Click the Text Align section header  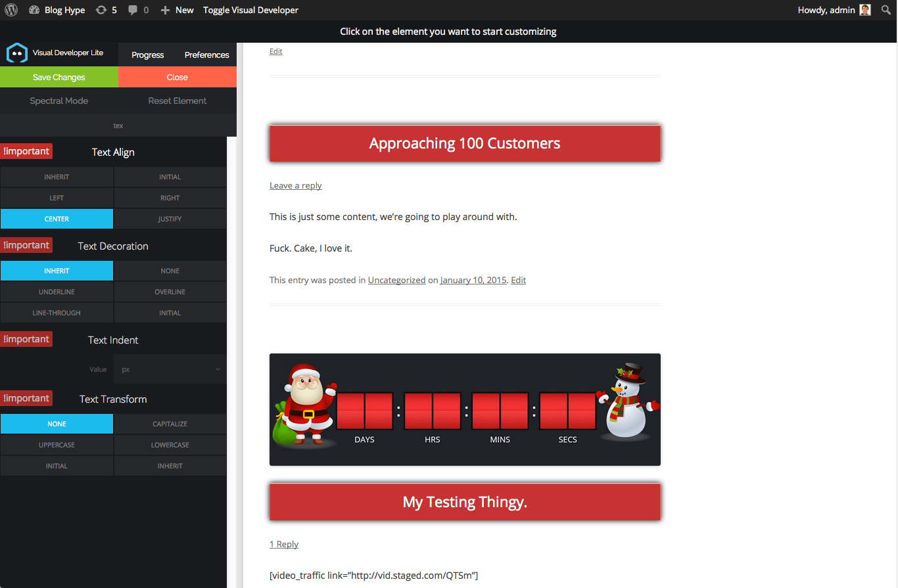click(113, 152)
